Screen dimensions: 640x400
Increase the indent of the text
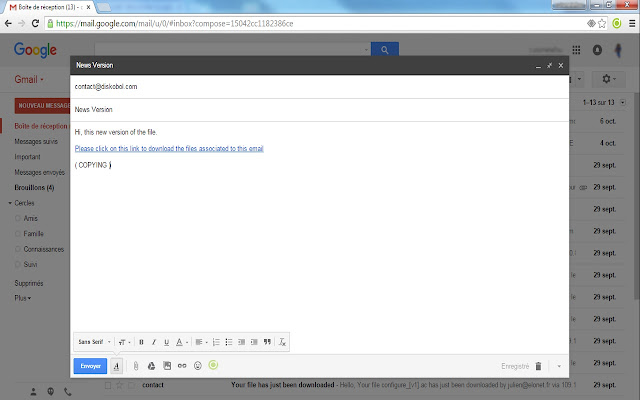254,342
